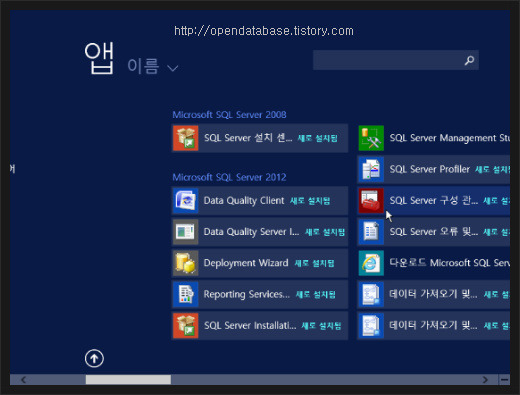Viewport: 520px width, 395px height.
Task: Select the 'Reporting Services...' label text
Action: pos(247,294)
